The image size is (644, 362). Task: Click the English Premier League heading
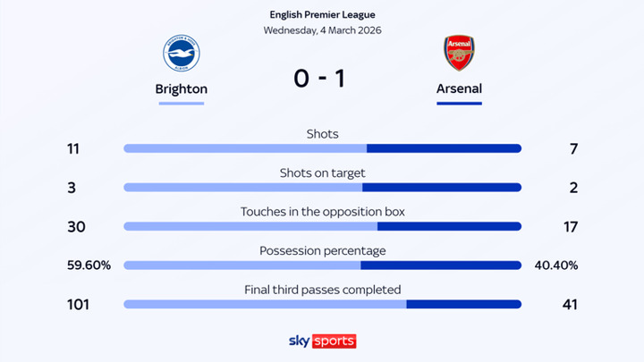click(322, 14)
